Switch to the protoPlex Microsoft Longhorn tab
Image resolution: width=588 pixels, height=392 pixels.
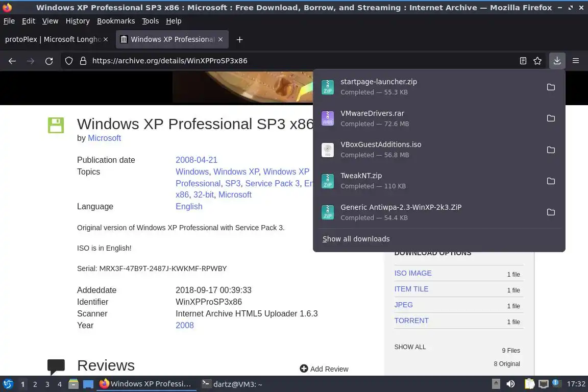(53, 39)
